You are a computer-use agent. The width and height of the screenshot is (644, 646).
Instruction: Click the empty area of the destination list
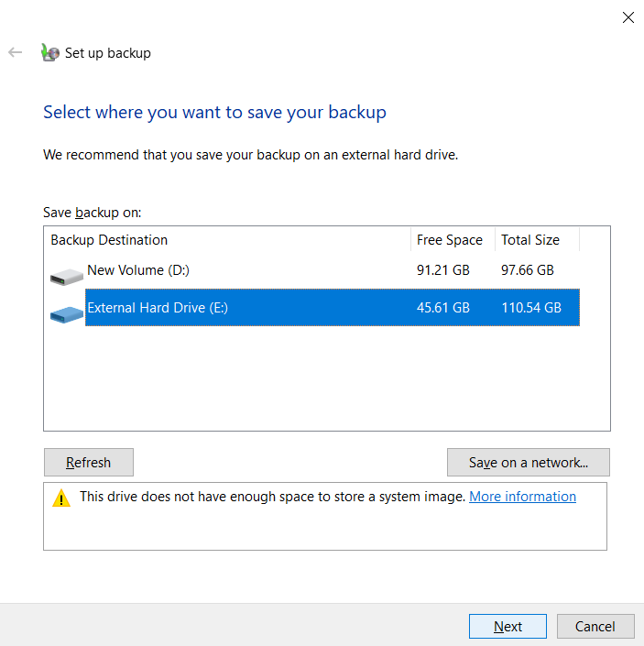(325, 380)
